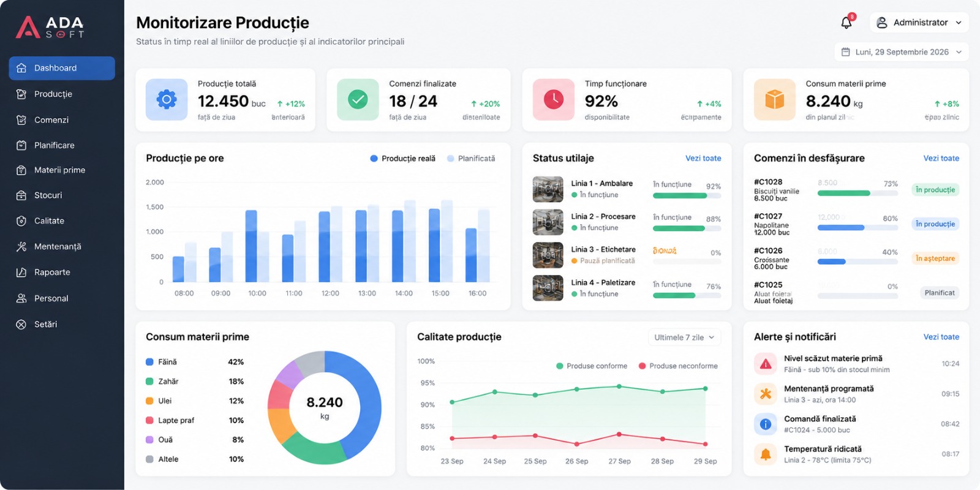Click the În așteptare badge for order #C1026

935,258
